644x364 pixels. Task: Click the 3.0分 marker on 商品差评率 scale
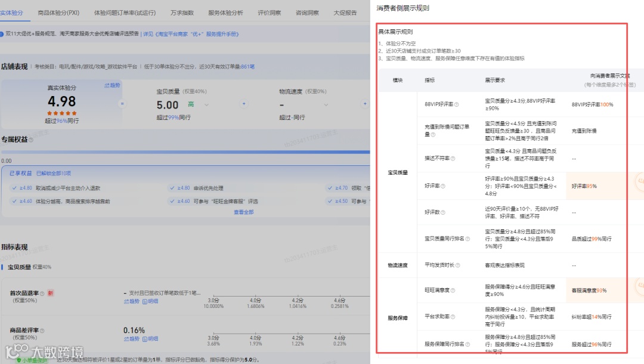tap(213, 338)
